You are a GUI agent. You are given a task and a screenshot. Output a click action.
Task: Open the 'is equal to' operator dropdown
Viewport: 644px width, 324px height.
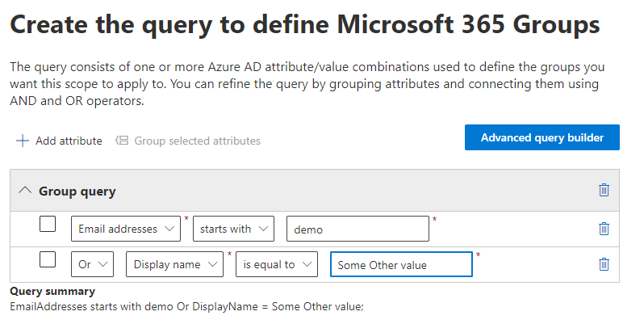point(277,264)
